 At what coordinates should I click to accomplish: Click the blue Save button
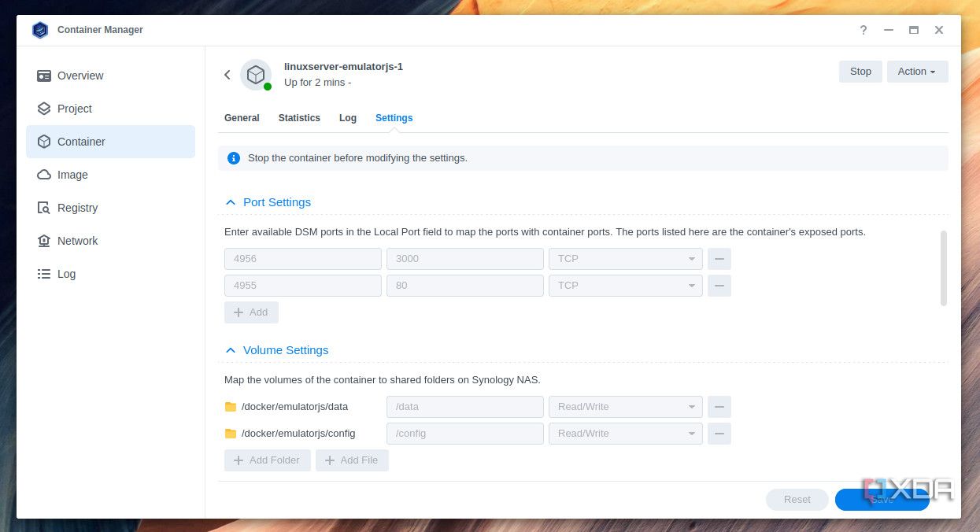882,500
